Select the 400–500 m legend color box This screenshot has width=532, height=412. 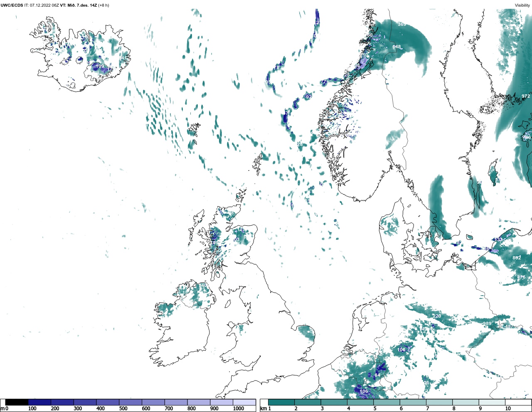108,402
